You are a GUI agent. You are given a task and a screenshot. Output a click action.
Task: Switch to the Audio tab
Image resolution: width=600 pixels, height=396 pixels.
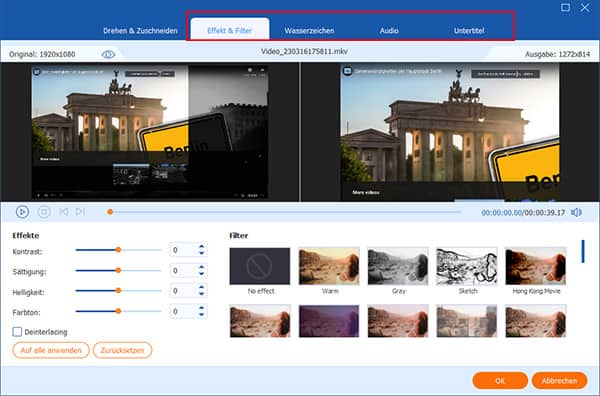click(389, 31)
